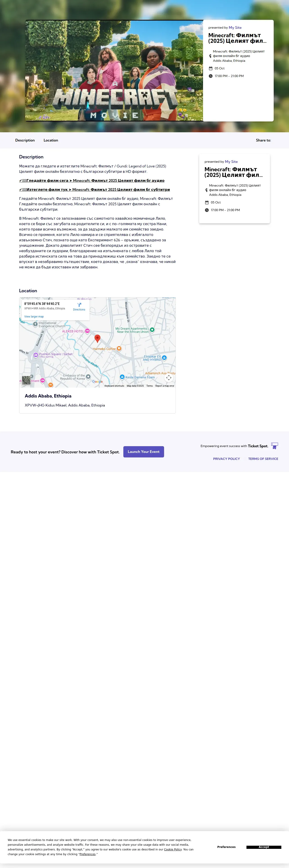The height and width of the screenshot is (868, 289).
Task: Click the International Evangelical Church pin
Action: [x=35, y=324]
